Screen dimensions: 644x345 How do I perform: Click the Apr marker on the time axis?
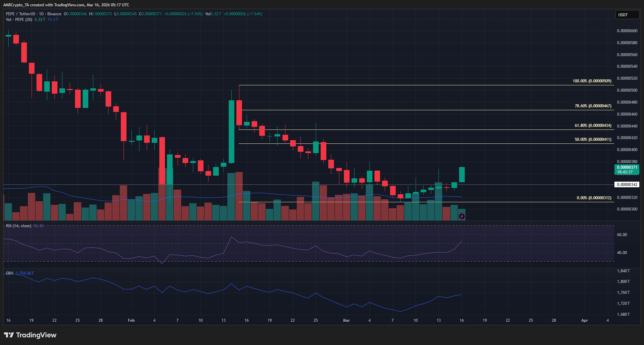coord(584,320)
